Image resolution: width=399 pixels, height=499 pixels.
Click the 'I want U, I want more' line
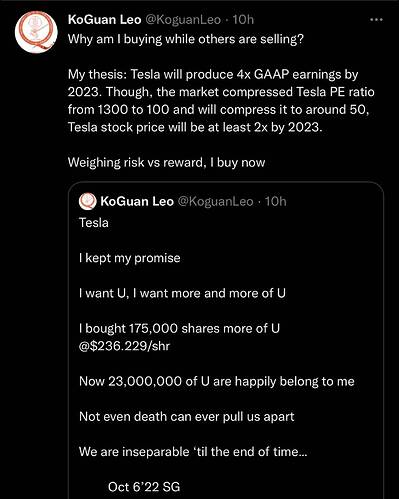coord(182,293)
